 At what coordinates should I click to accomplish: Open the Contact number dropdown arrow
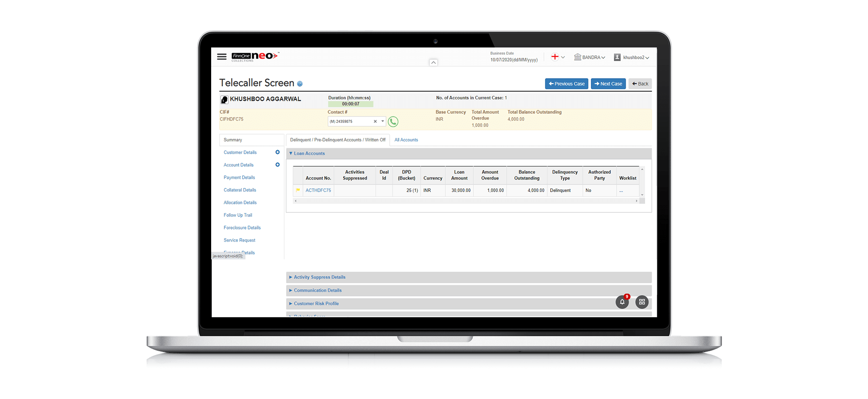click(382, 121)
